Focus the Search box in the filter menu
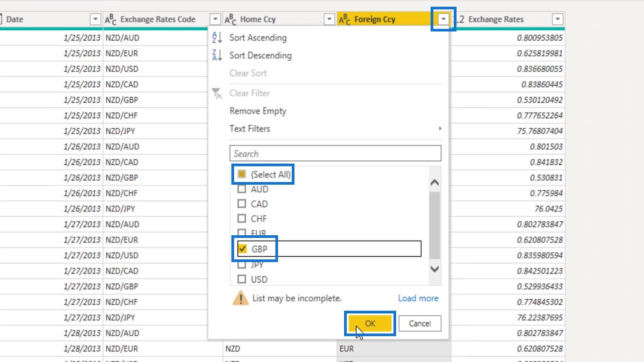The height and width of the screenshot is (362, 644). coord(335,154)
